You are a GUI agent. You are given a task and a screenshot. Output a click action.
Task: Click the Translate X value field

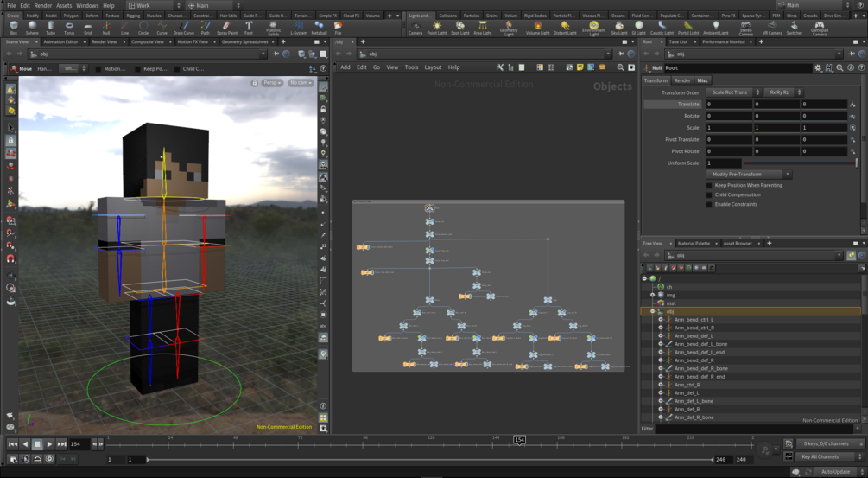(729, 104)
